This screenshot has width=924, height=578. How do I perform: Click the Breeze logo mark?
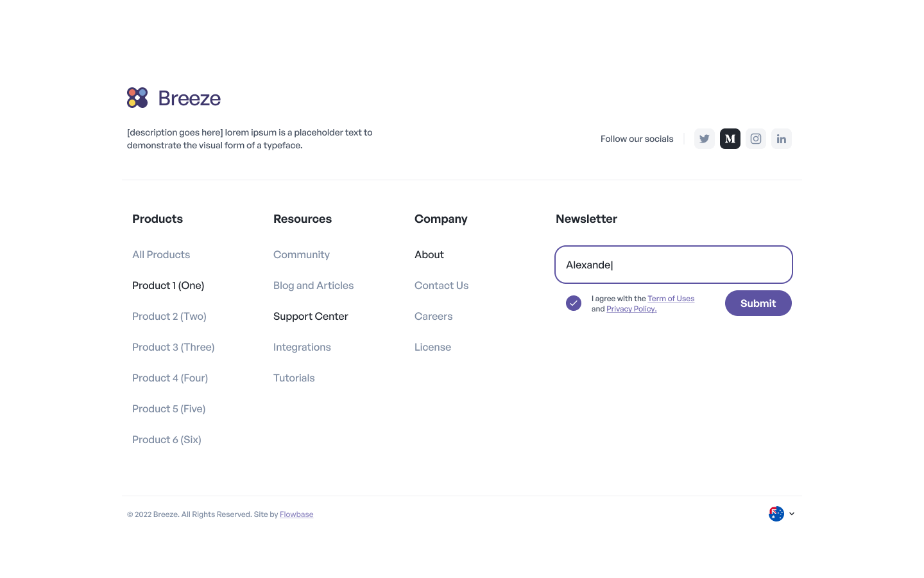[x=137, y=97]
